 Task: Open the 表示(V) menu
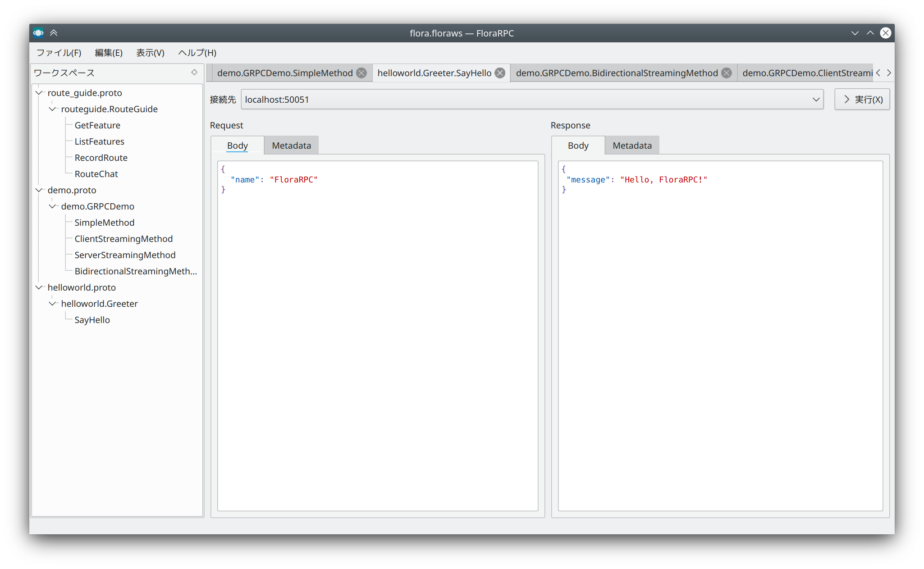tap(150, 53)
